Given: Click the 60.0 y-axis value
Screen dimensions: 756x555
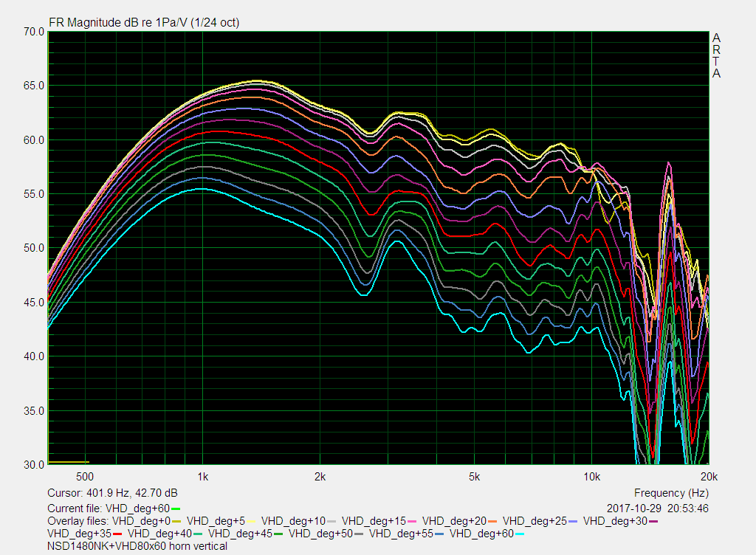Looking at the screenshot, I should point(34,140).
